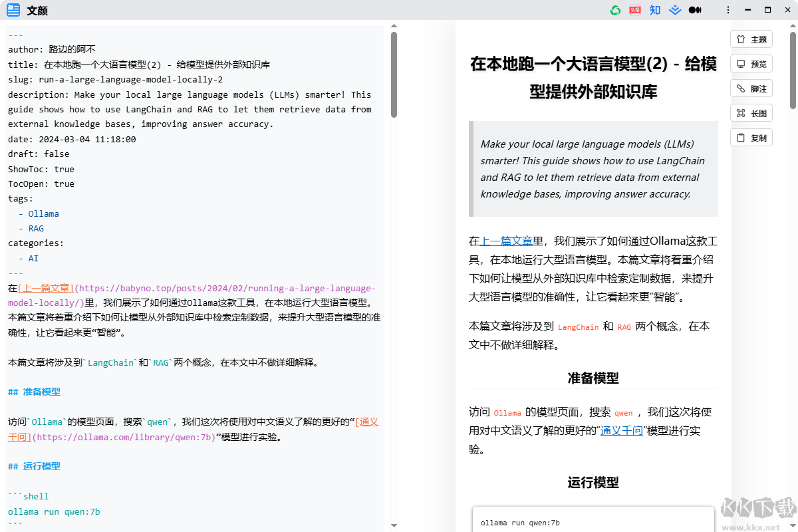This screenshot has width=798, height=532.
Task: Click the 'tags:' line in editor
Action: point(21,199)
